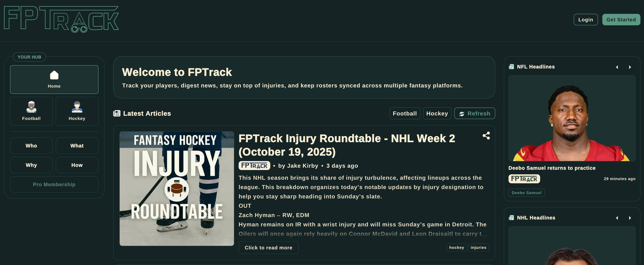Click the FPTrack logo in header
Screen dimensions: 644x265
coord(61,20)
